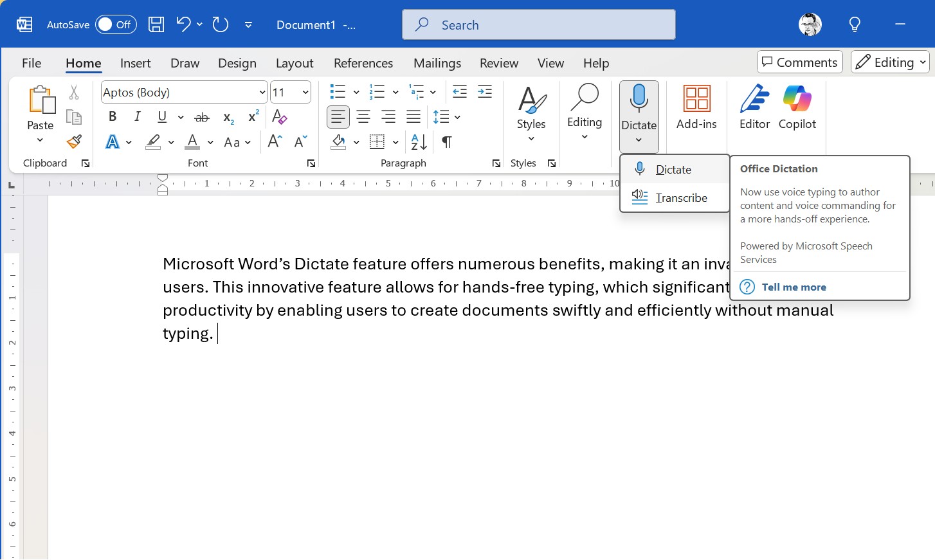Clear all formatting from text
This screenshot has width=935, height=560.
[x=280, y=116]
